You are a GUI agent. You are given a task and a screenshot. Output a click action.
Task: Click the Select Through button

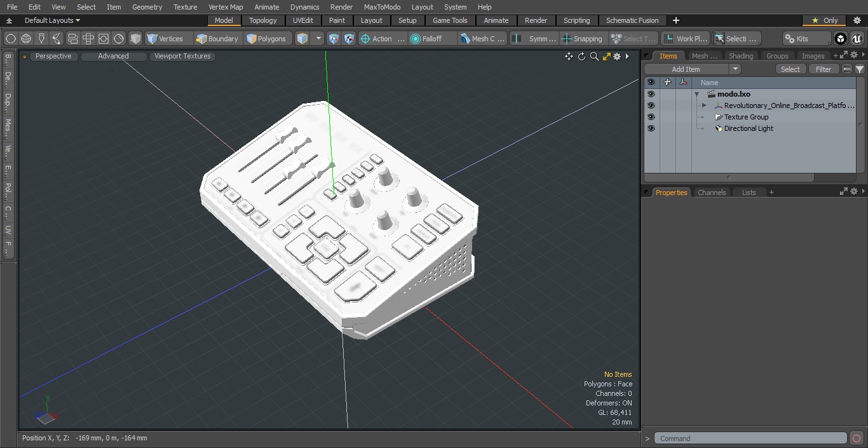[634, 39]
